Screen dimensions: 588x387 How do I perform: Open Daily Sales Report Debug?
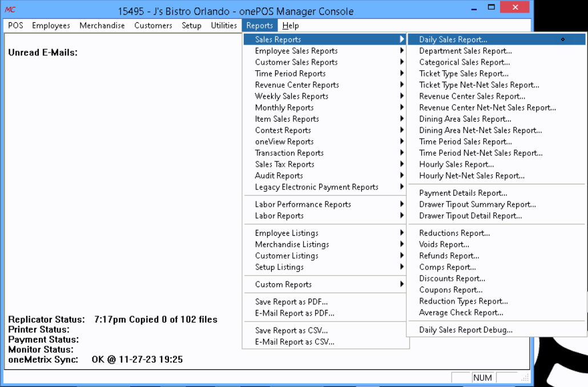pos(497,330)
